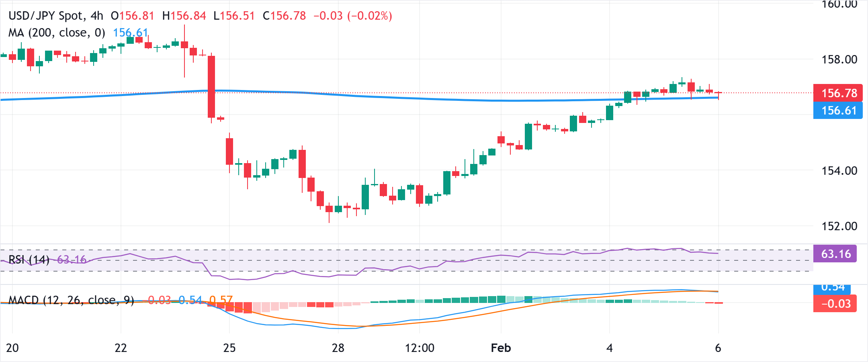Click the 152.00 price axis label
This screenshot has width=868, height=362.
(839, 227)
